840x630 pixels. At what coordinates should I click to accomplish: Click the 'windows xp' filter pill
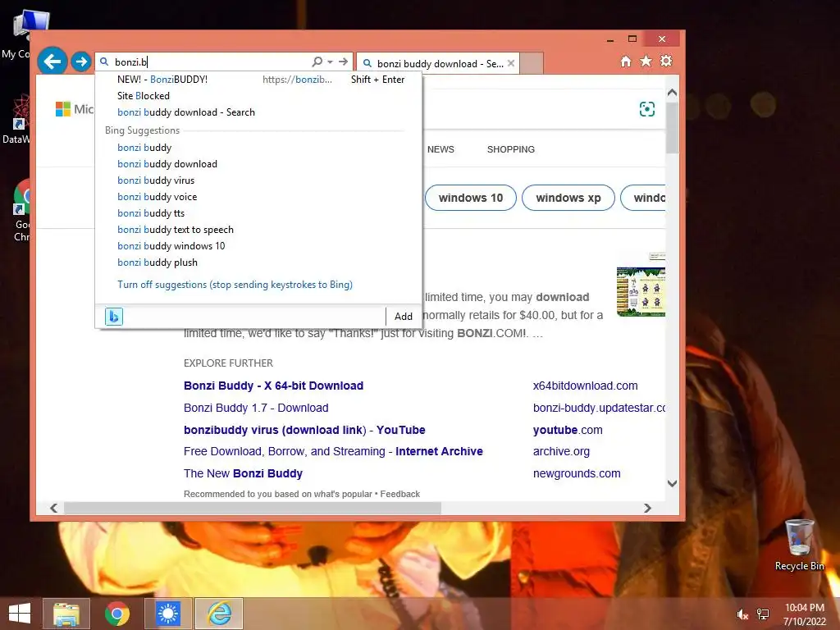tap(568, 198)
